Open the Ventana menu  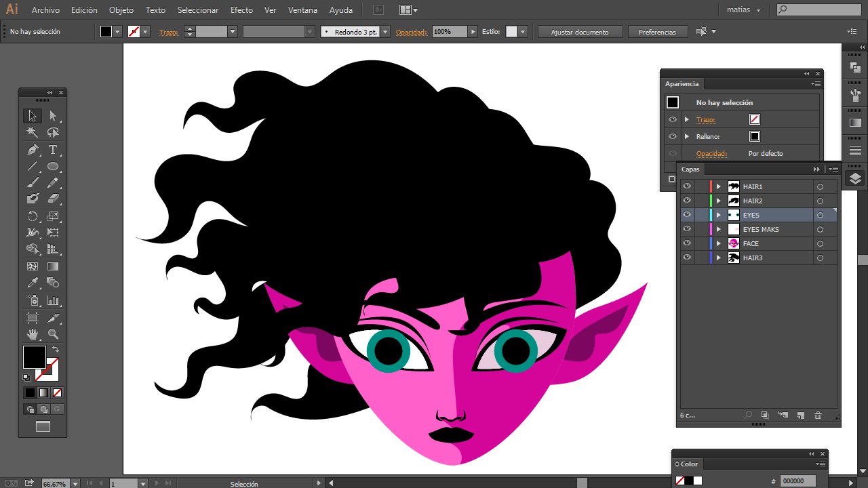[302, 10]
